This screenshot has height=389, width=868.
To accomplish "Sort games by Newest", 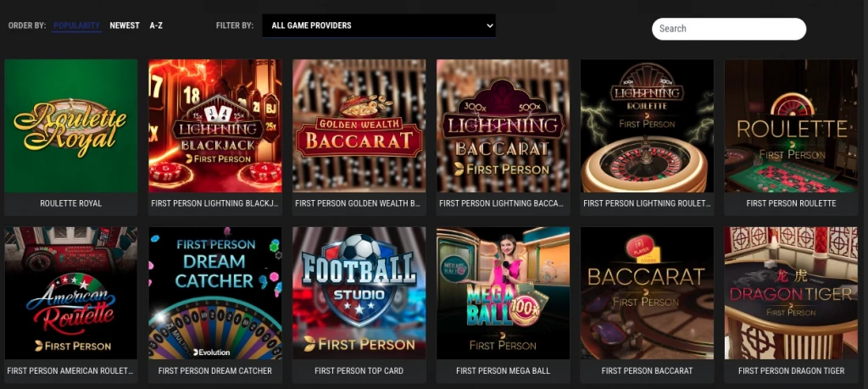I will 125,25.
